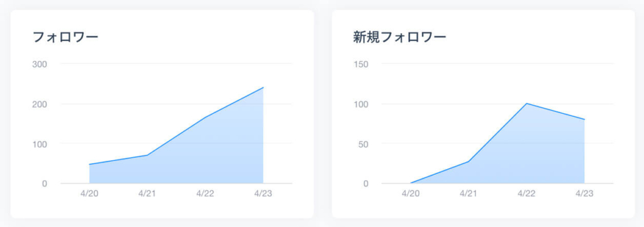Click 4/23 date under 新規フォロワー chart
This screenshot has height=227, width=644.
point(584,194)
